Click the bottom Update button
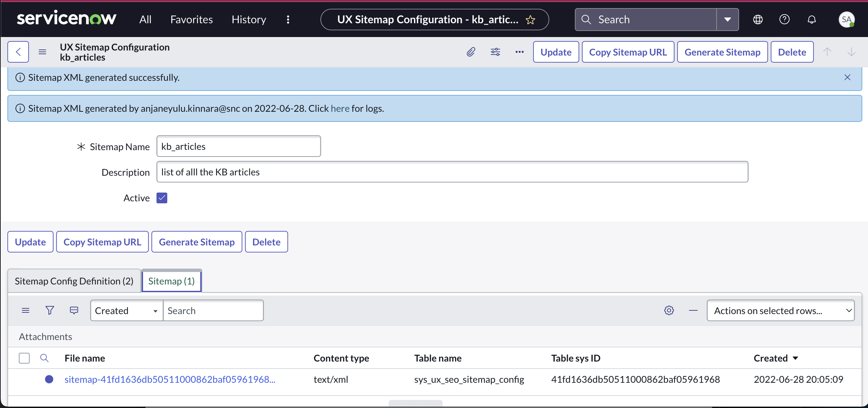Image resolution: width=868 pixels, height=408 pixels. pos(30,242)
